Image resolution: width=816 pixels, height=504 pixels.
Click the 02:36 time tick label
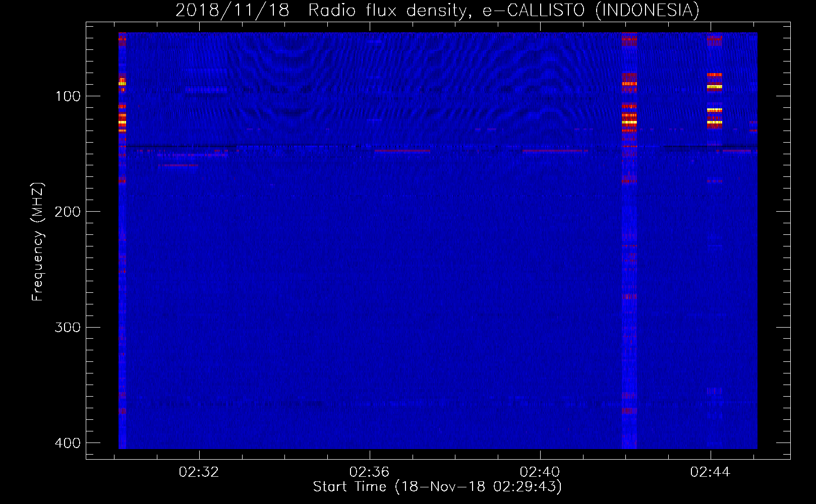[x=370, y=472]
